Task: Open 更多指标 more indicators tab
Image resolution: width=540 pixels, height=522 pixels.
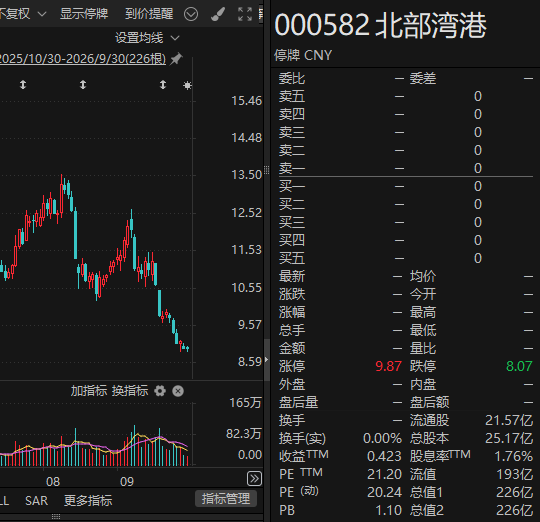Action: (x=88, y=501)
